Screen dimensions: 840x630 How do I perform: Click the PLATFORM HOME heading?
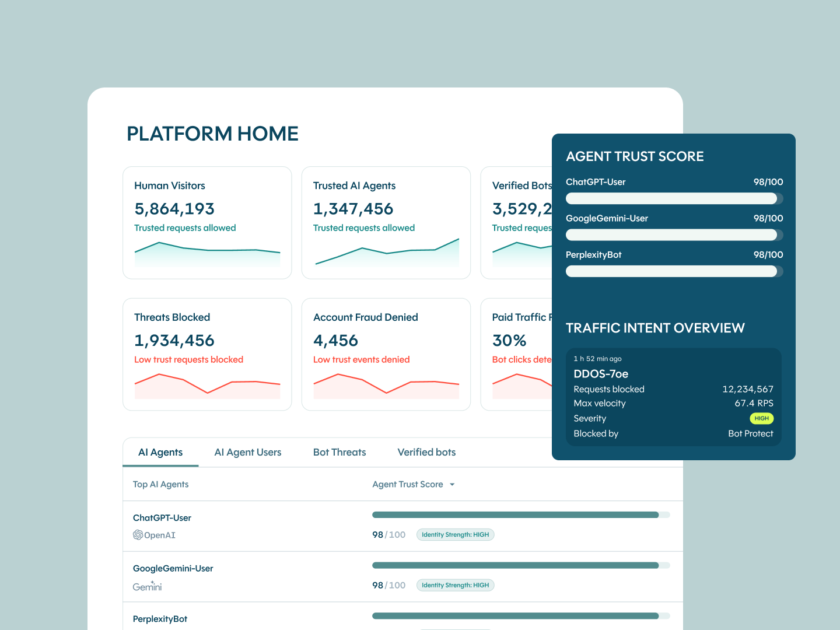(x=212, y=134)
